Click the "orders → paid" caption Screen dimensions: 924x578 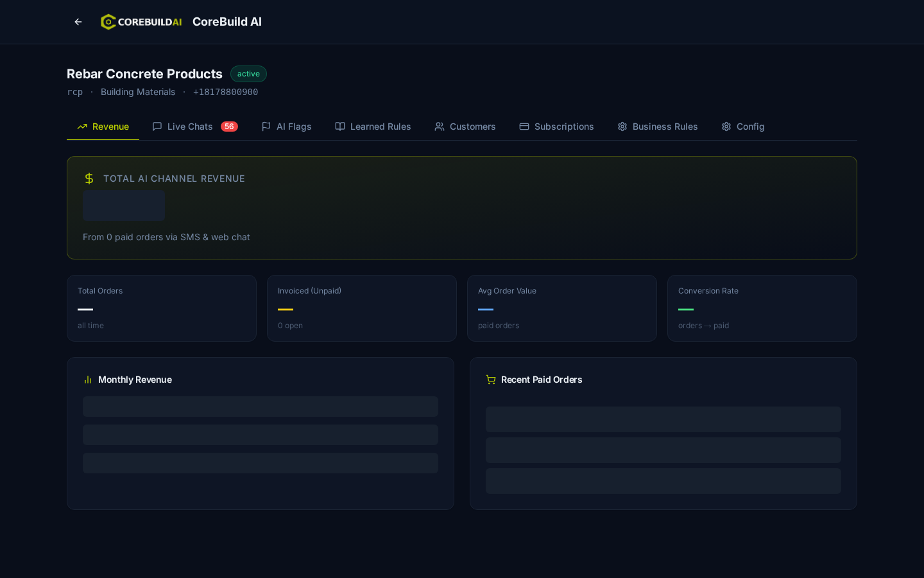(703, 326)
